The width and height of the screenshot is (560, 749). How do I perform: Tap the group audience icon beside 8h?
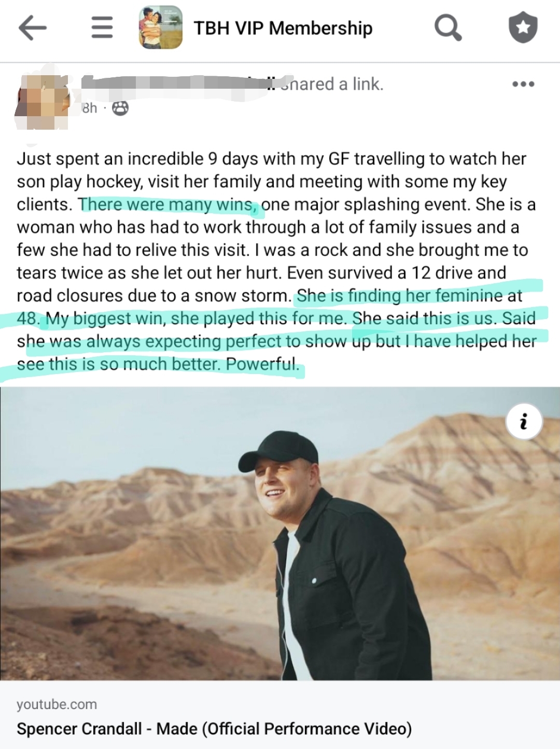click(x=120, y=108)
